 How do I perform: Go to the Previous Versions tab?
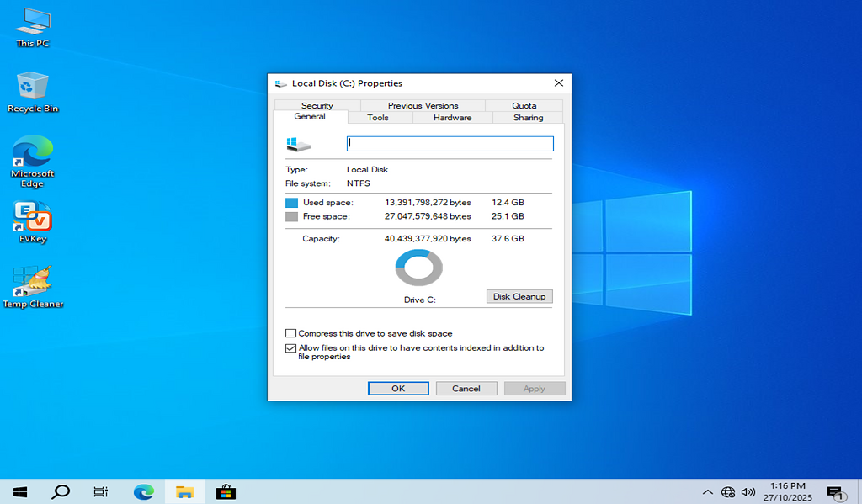(423, 106)
